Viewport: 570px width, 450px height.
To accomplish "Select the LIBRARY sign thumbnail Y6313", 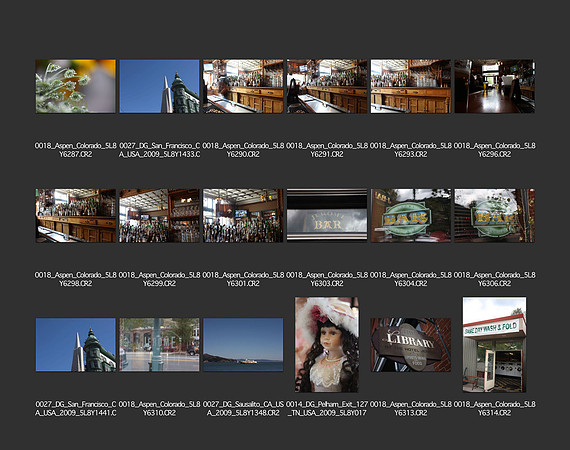I will 411,345.
